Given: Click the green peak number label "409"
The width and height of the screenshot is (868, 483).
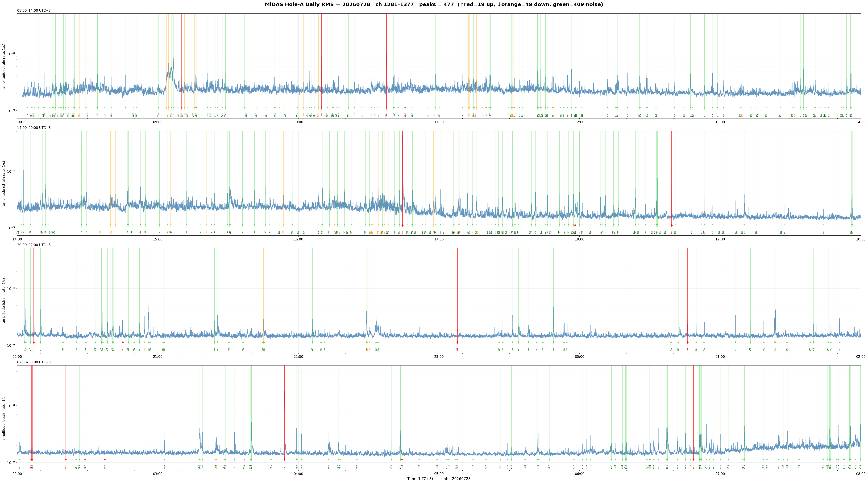Looking at the screenshot, I should (357, 467).
